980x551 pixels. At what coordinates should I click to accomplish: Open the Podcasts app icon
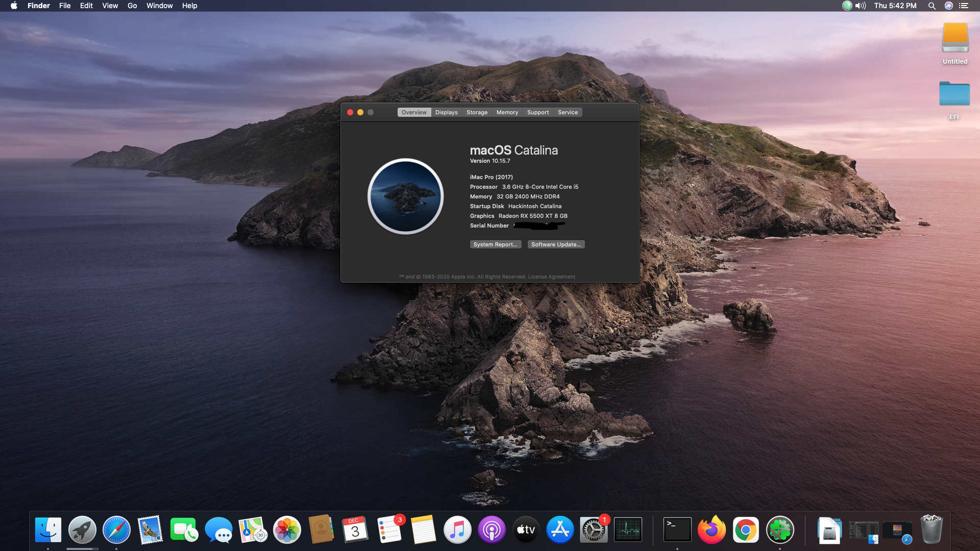click(492, 530)
